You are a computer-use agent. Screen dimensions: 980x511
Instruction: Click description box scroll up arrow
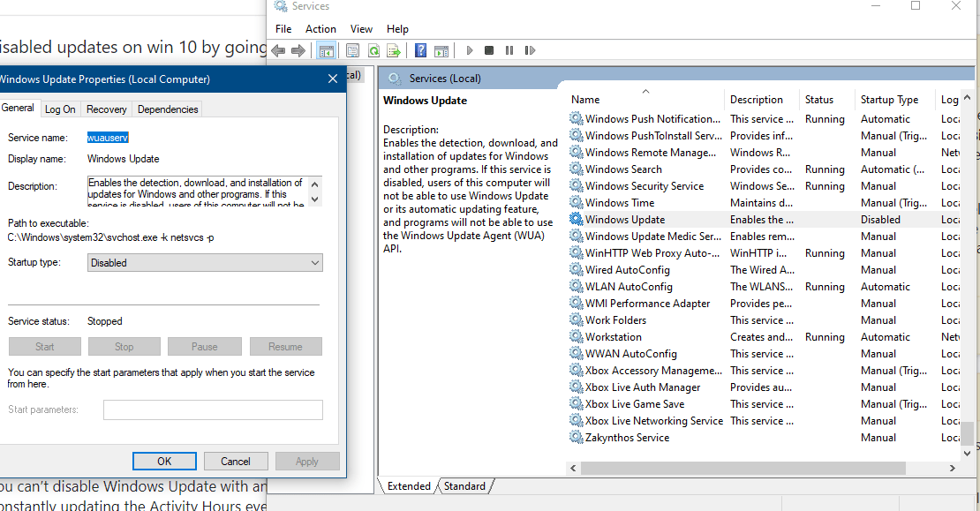(315, 184)
